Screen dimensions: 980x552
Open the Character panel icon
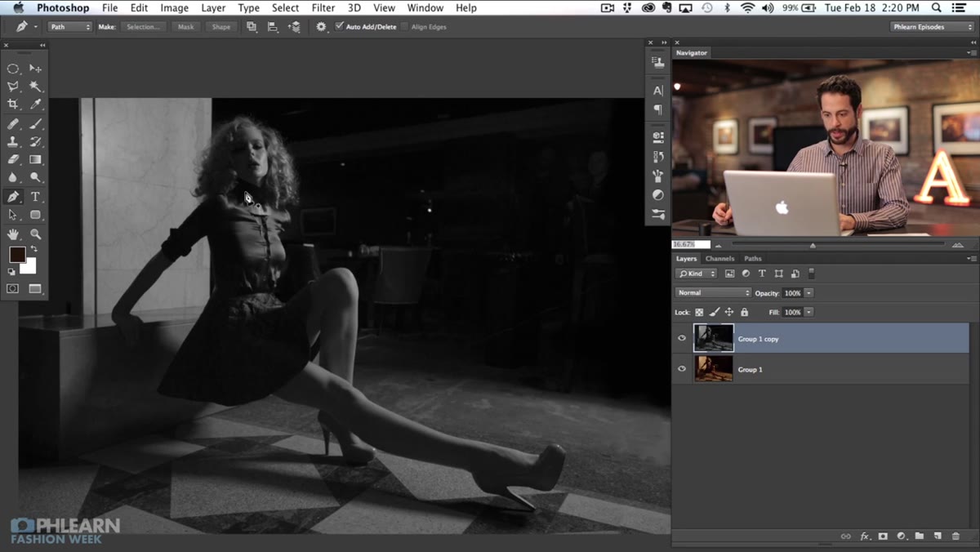pyautogui.click(x=658, y=91)
